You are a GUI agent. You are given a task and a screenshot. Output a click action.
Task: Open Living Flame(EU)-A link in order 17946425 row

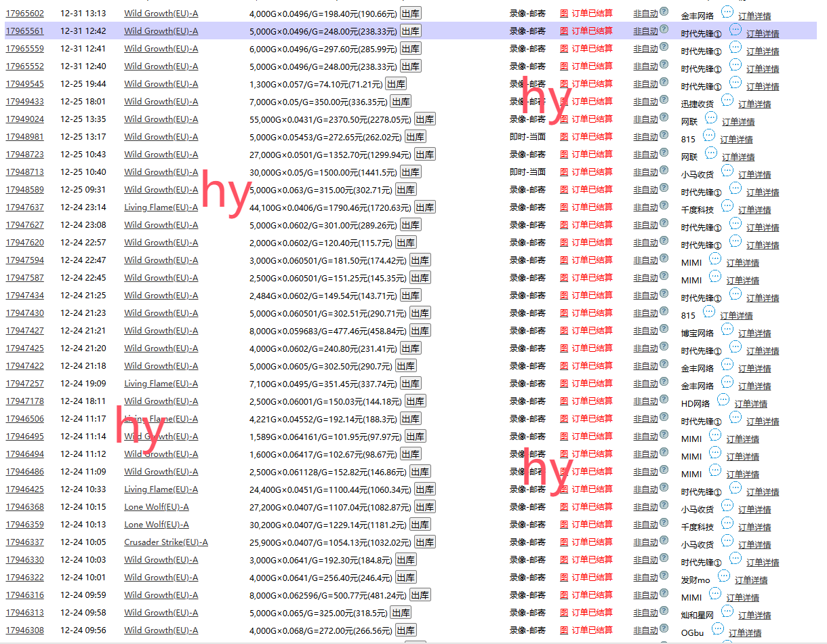161,489
